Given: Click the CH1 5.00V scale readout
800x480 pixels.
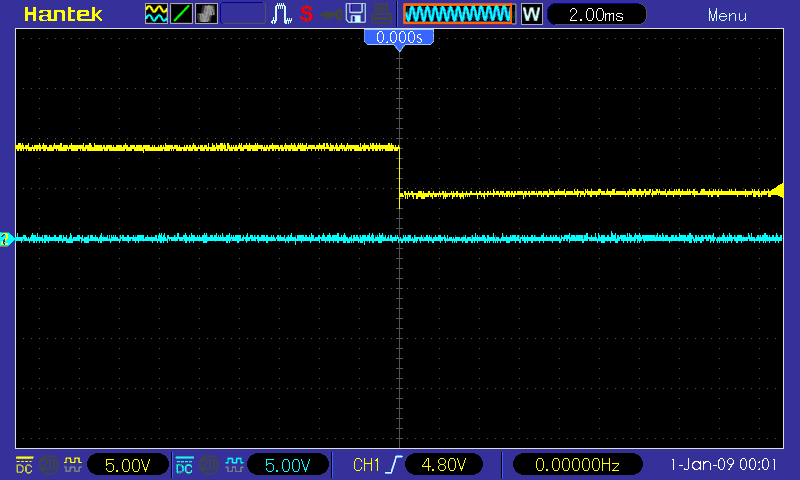Looking at the screenshot, I should pyautogui.click(x=128, y=465).
